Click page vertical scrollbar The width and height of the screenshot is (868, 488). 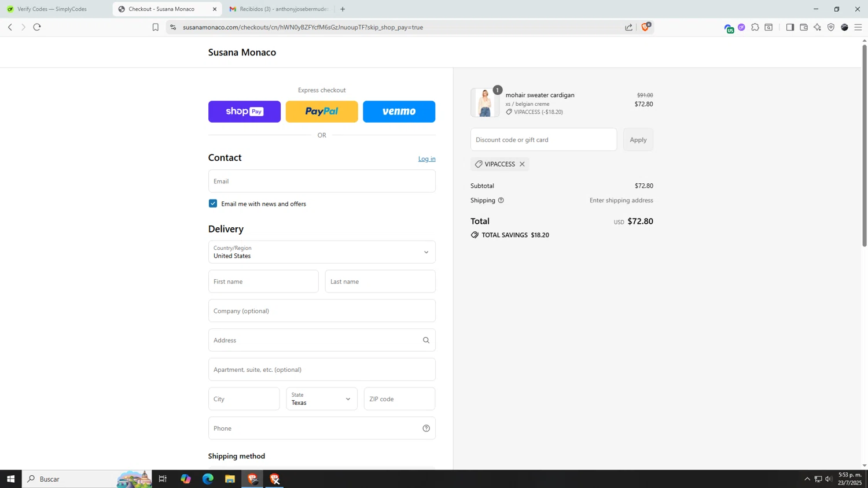pos(865,145)
